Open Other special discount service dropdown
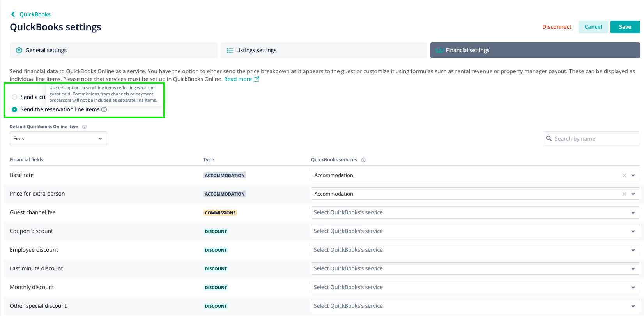The width and height of the screenshot is (644, 316). [475, 306]
